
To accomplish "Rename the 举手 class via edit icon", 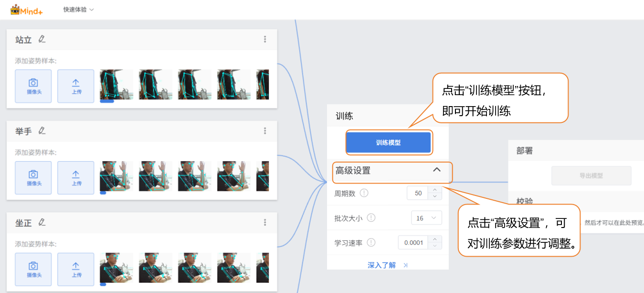I will (42, 130).
